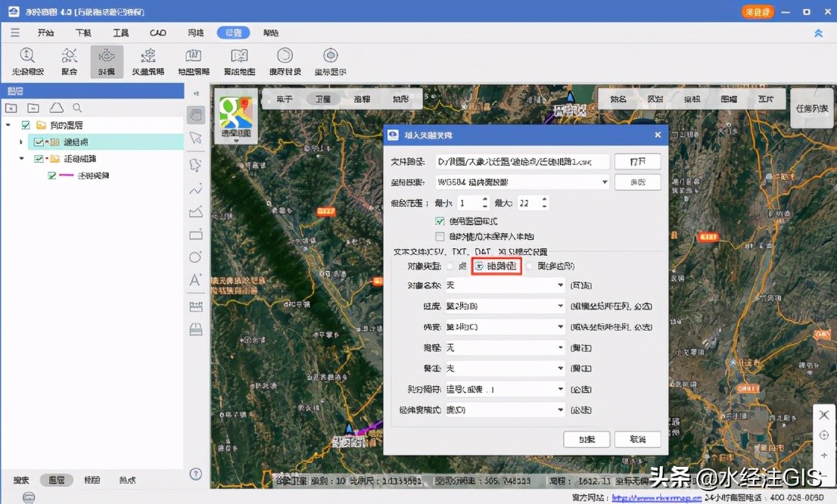Toggle checkbox beside the magenta line layer

pyautogui.click(x=51, y=175)
